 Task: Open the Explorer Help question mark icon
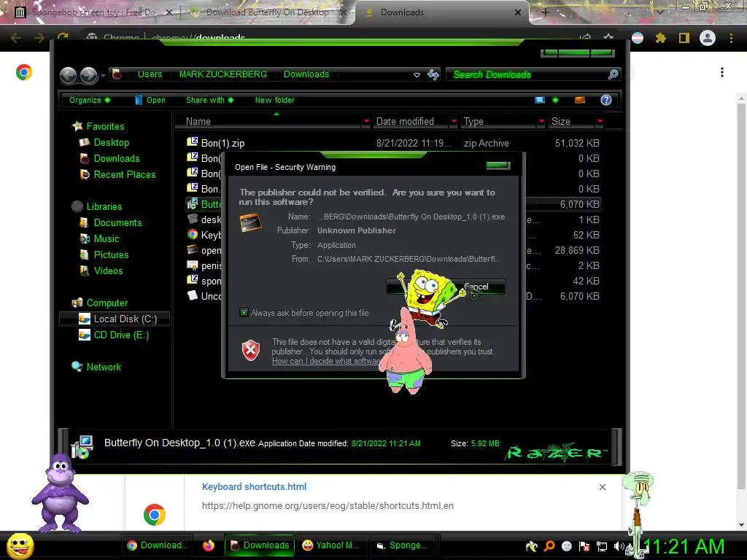tap(606, 100)
